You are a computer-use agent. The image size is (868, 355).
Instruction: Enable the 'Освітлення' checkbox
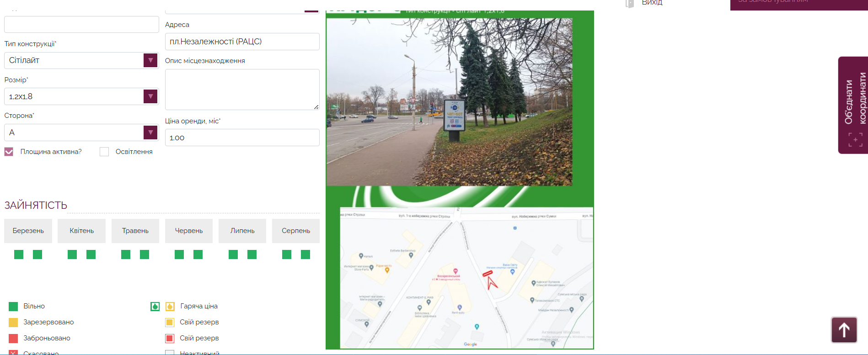point(104,152)
